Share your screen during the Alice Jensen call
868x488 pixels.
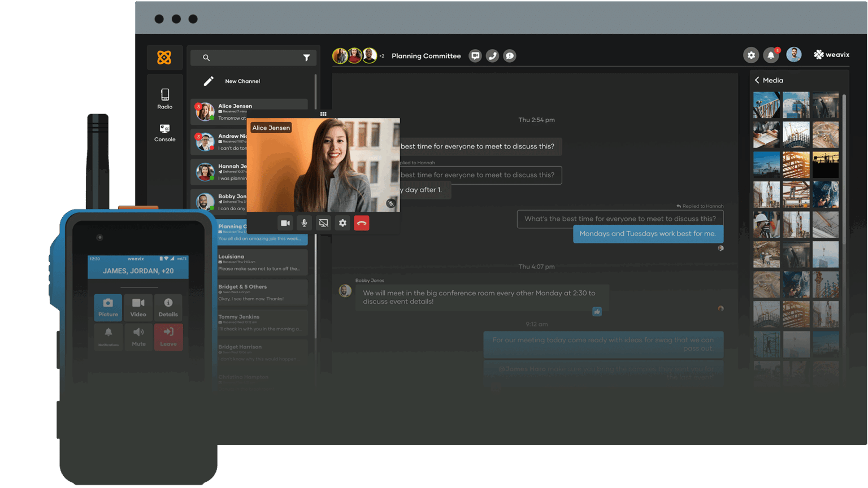tap(323, 223)
